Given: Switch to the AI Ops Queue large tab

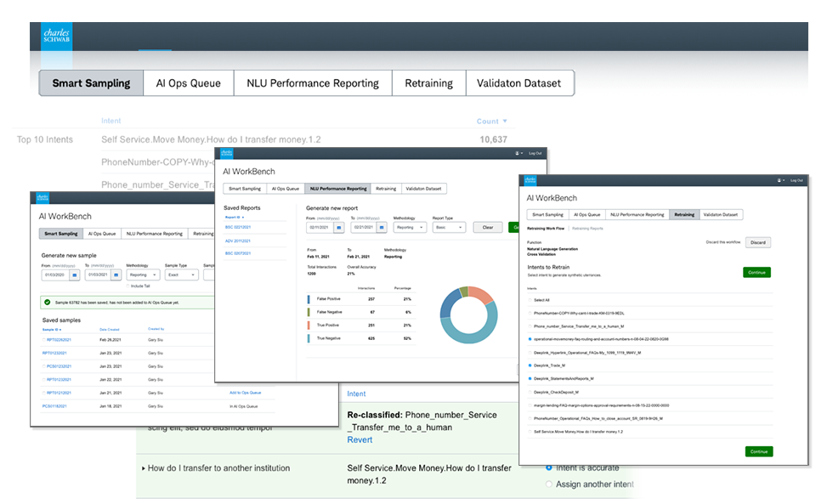Looking at the screenshot, I should coord(188,83).
